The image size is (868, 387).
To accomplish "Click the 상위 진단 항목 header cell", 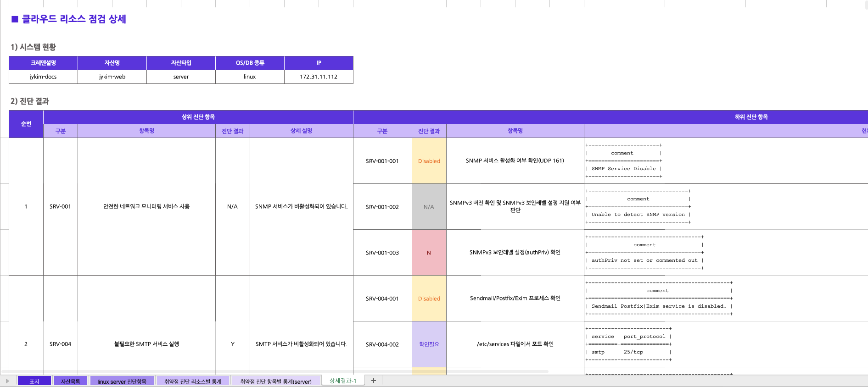I will coord(198,117).
